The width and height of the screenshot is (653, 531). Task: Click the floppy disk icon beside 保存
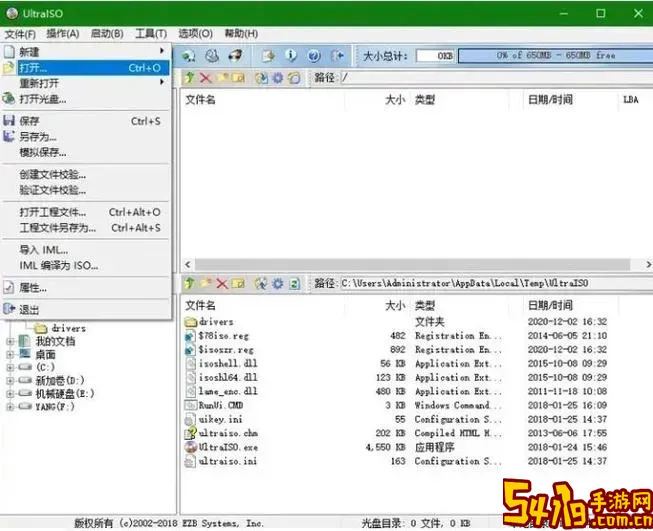click(9, 121)
